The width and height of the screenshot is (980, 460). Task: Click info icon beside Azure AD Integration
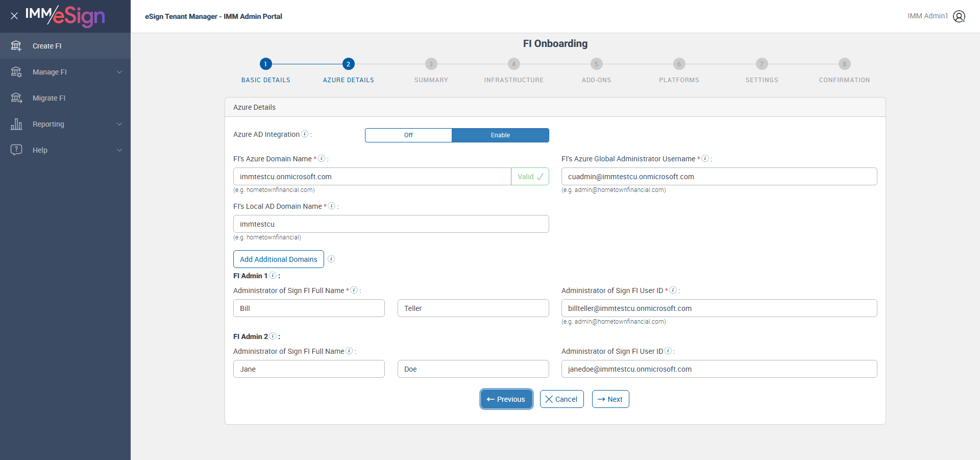(305, 134)
